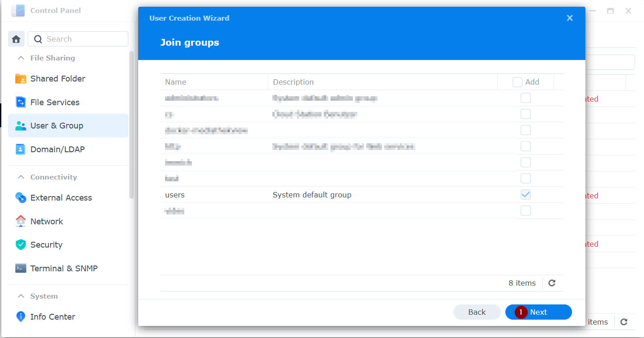Check the last group row checkbox

click(525, 211)
